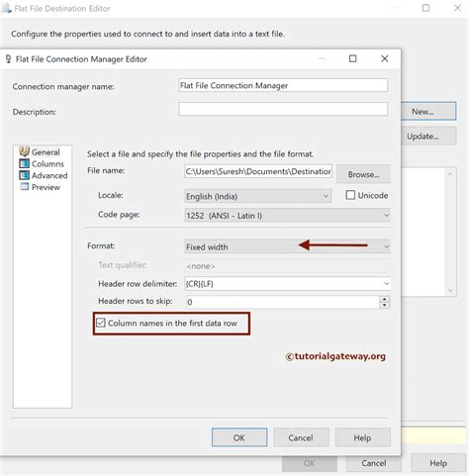Select the Columns page icon
Image resolution: width=469 pixels, height=476 pixels.
coord(24,163)
